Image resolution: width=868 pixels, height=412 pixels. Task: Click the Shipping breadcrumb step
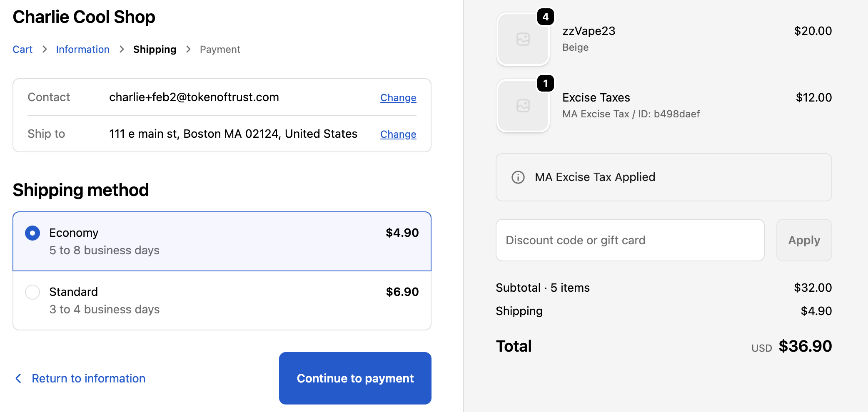[155, 50]
